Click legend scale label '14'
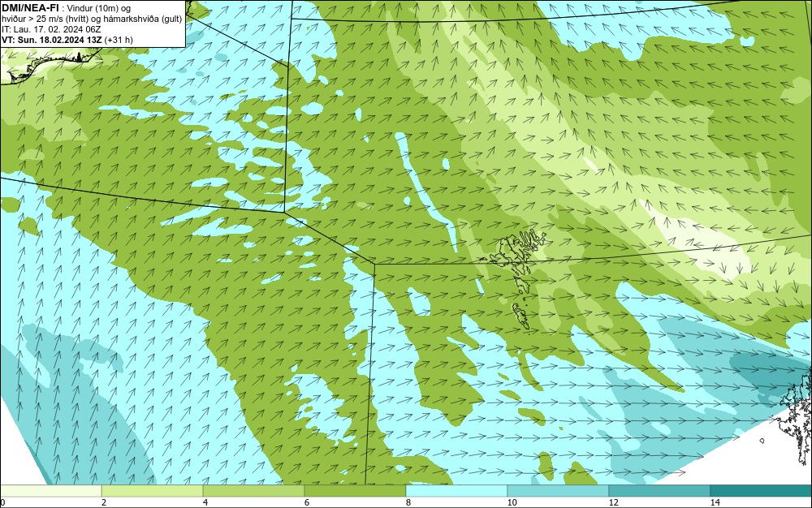 [x=715, y=503]
